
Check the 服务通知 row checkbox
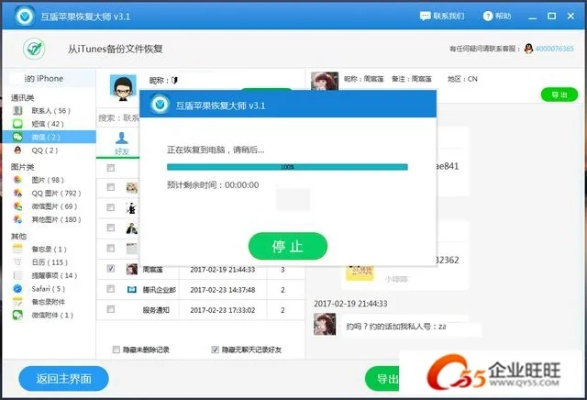[x=111, y=309]
